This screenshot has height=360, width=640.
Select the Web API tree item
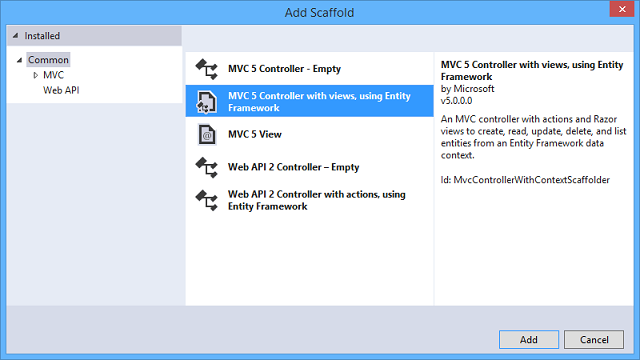pos(61,90)
